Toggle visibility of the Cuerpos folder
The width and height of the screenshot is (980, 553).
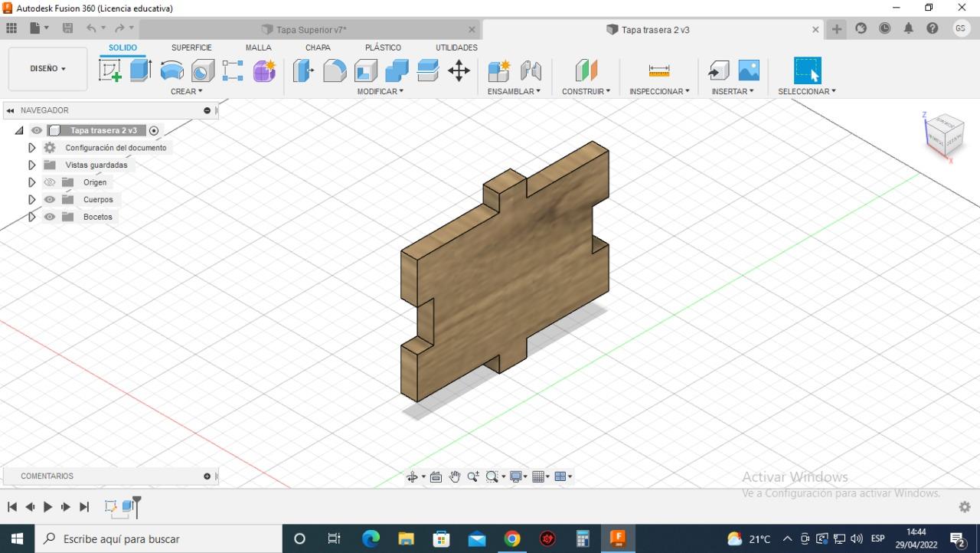point(50,199)
